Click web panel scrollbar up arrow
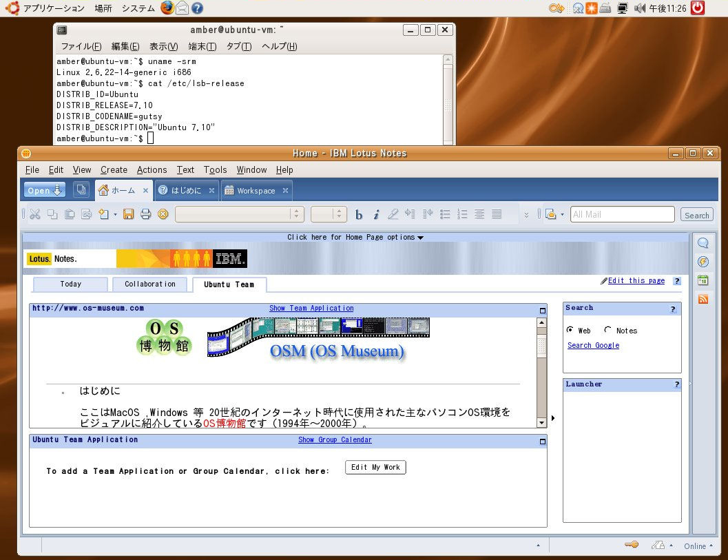This screenshot has width=728, height=560. pos(541,322)
